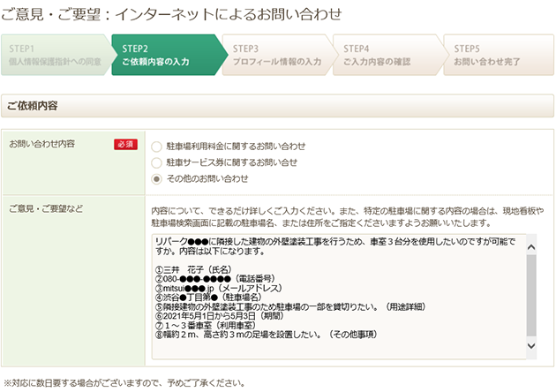Click the ご依頼内容 section header
Screen dimensions: 556x392
[277, 106]
